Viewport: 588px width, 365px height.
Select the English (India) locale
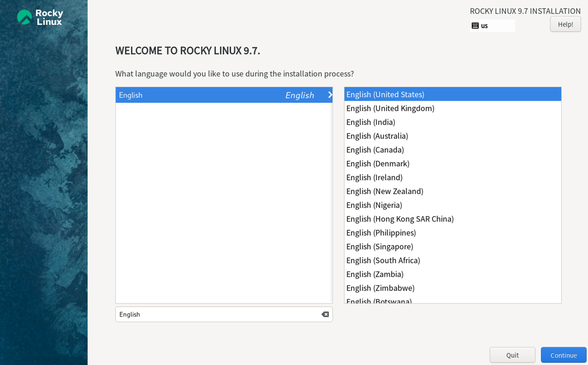click(453, 122)
